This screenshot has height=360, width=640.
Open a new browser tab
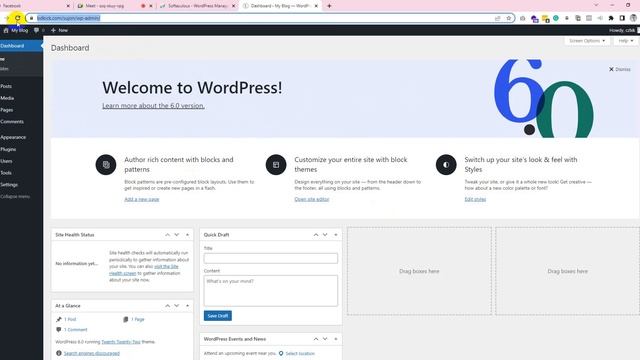(329, 6)
